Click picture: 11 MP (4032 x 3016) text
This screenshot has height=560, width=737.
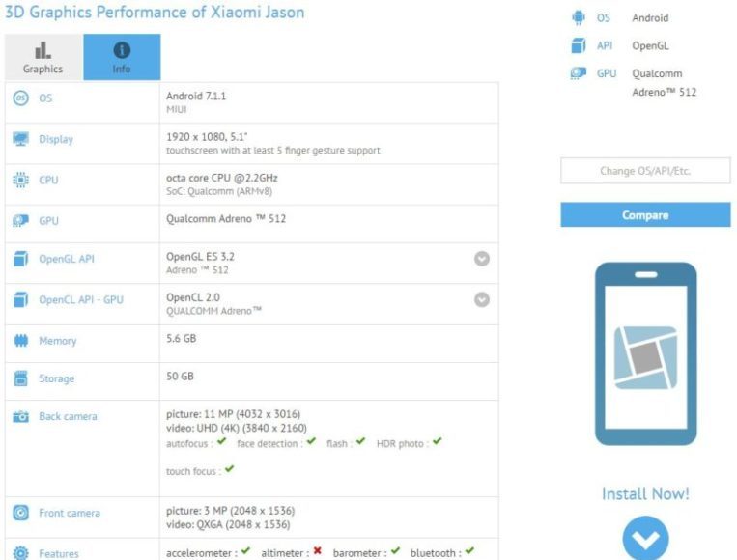point(233,414)
